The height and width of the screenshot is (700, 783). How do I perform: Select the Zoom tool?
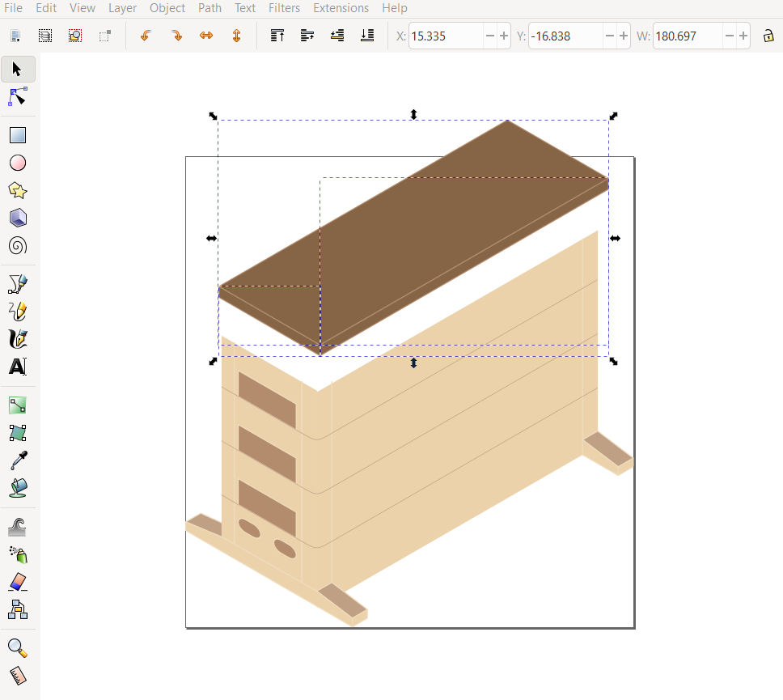17,647
